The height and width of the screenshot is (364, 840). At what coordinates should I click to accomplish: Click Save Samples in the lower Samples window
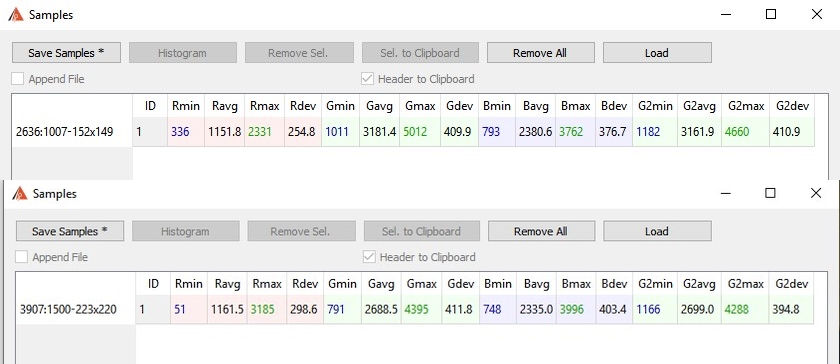pyautogui.click(x=70, y=231)
